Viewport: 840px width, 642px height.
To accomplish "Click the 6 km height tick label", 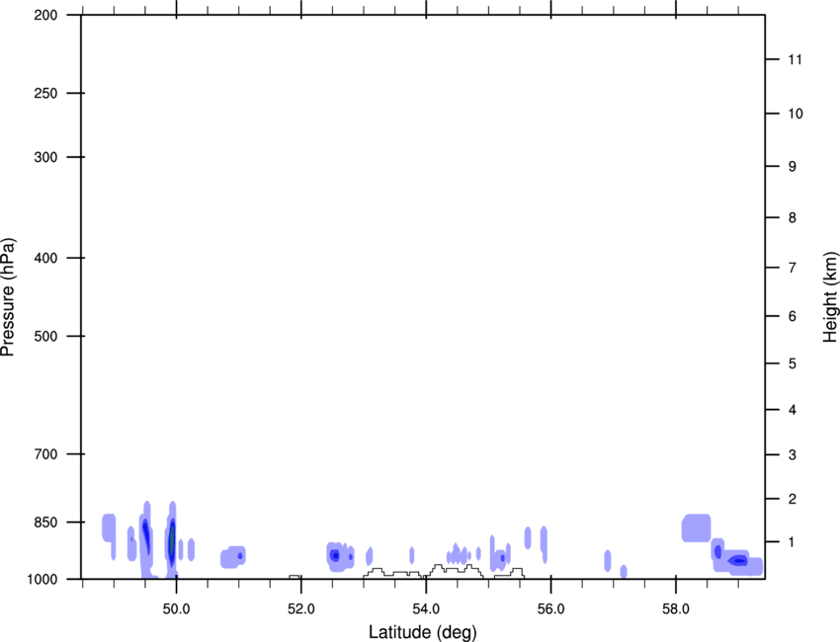I will [x=791, y=316].
